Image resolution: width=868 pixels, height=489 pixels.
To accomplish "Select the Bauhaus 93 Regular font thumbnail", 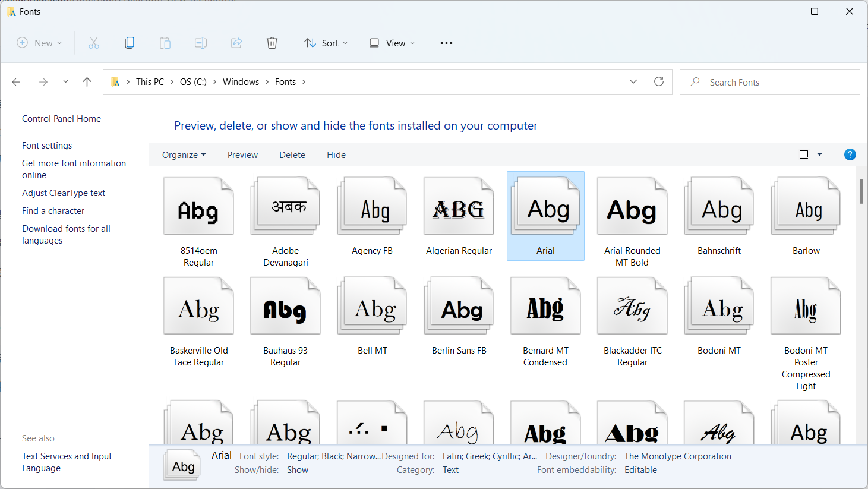I will click(x=285, y=305).
